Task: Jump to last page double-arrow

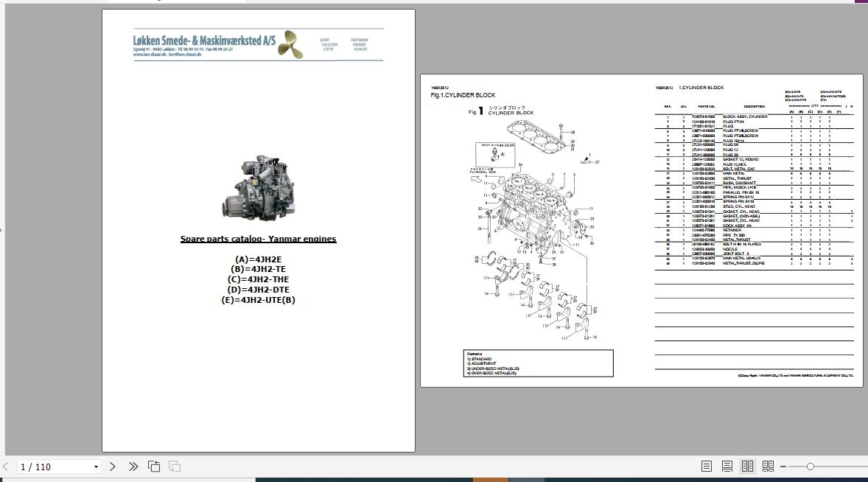Action: (x=133, y=467)
